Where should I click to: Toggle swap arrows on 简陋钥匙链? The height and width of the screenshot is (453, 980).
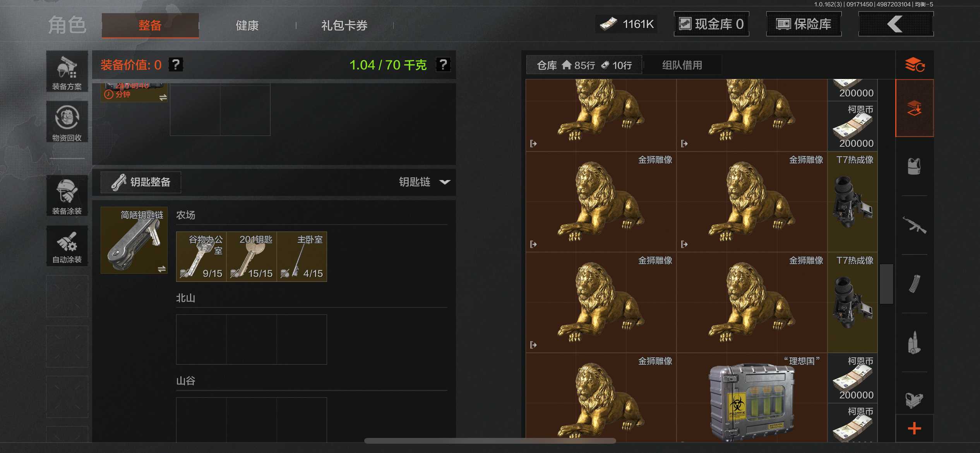162,269
